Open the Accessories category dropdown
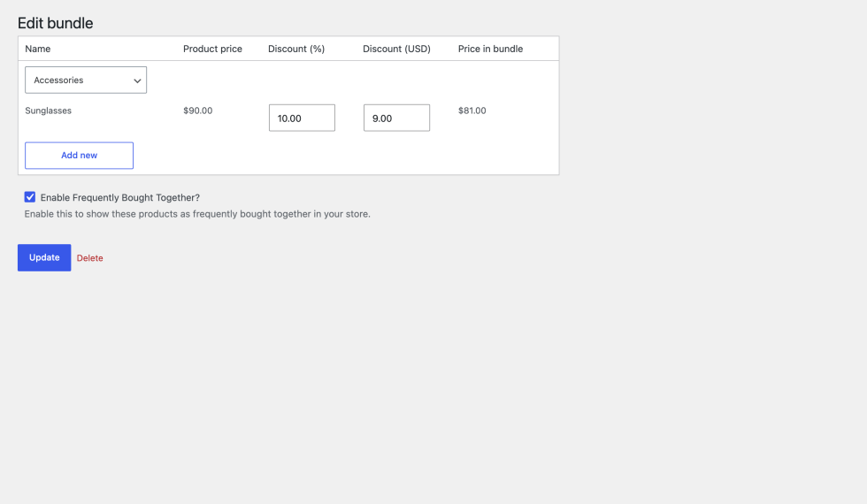Image resolution: width=867 pixels, height=504 pixels. point(86,80)
